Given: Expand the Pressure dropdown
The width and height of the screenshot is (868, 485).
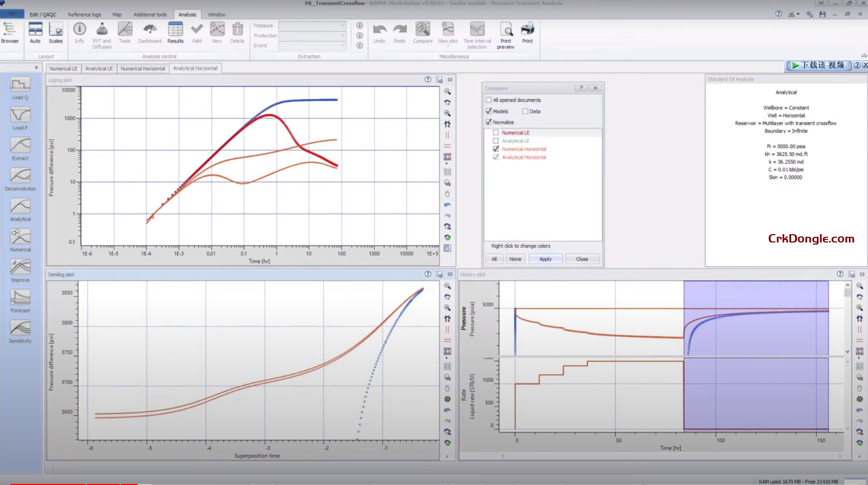Looking at the screenshot, I should (x=342, y=25).
